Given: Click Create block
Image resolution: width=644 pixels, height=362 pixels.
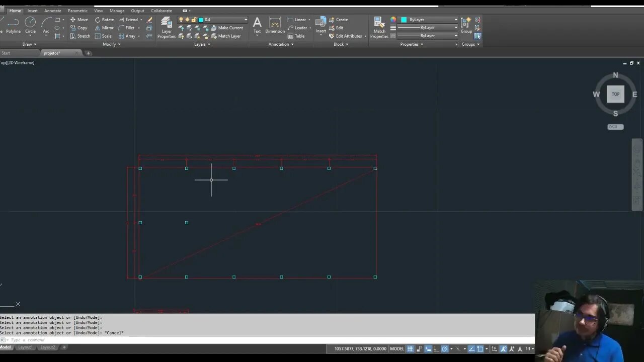Looking at the screenshot, I should (338, 20).
